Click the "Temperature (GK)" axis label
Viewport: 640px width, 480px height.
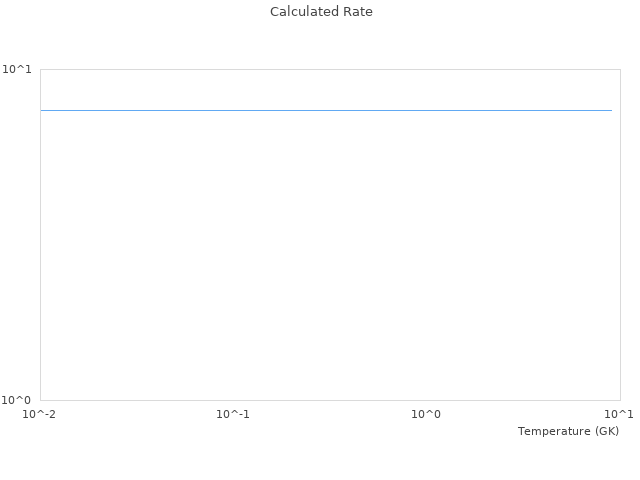(568, 431)
